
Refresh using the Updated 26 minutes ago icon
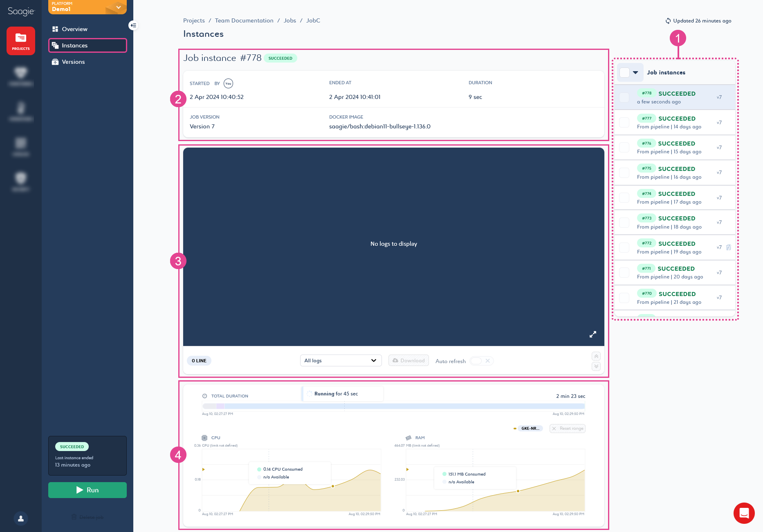668,21
